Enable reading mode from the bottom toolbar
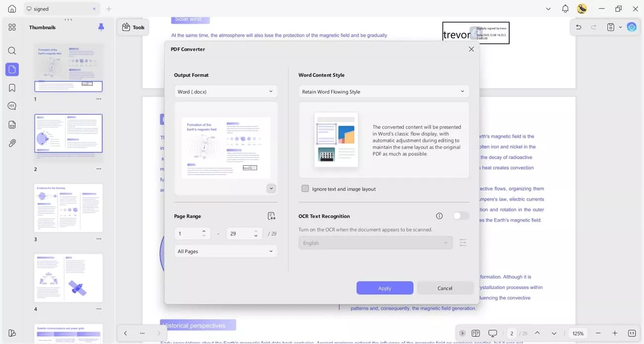This screenshot has width=644, height=344. (x=492, y=333)
